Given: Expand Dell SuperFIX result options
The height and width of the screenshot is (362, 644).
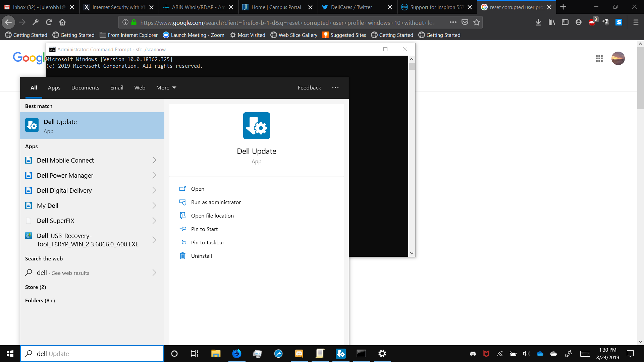Looking at the screenshot, I should 154,221.
